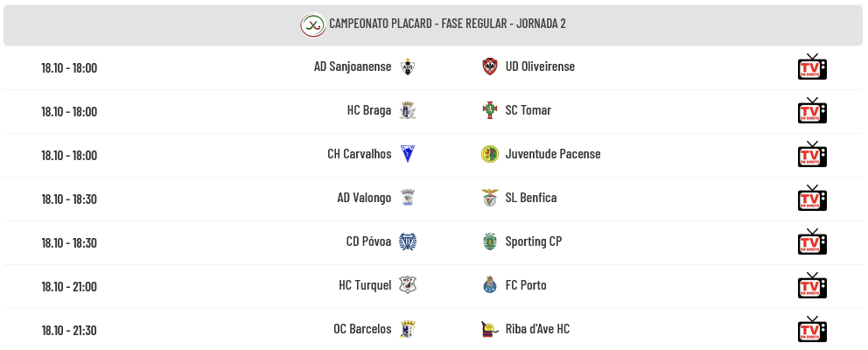Click the HC Braga club crest
Viewport: 868px width, 350px height.
(407, 110)
